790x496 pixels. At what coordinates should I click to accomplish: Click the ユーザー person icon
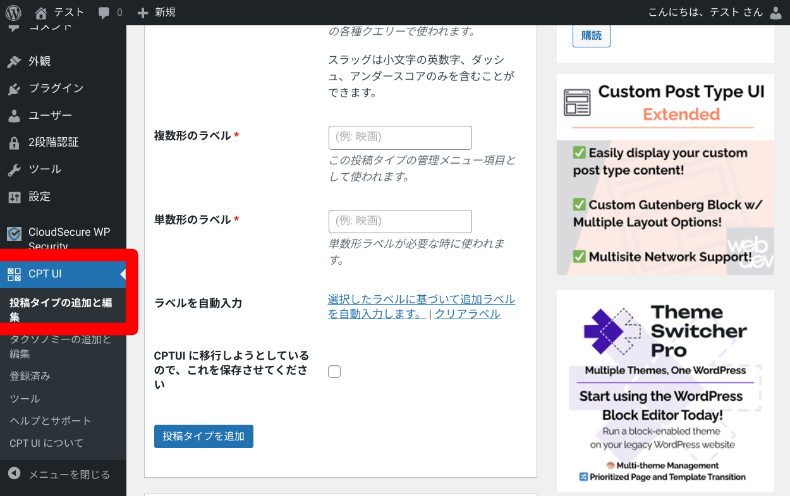point(14,116)
